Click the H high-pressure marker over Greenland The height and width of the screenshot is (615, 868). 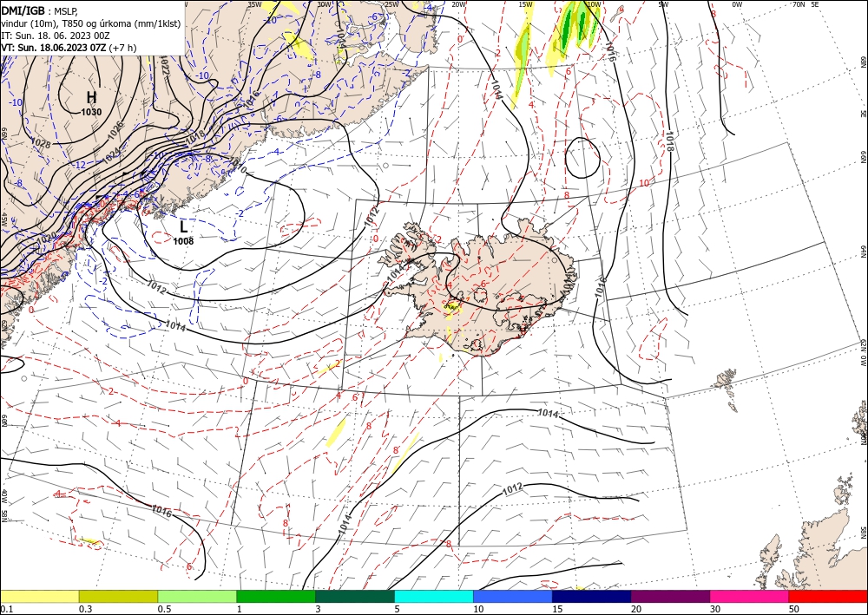pos(91,97)
